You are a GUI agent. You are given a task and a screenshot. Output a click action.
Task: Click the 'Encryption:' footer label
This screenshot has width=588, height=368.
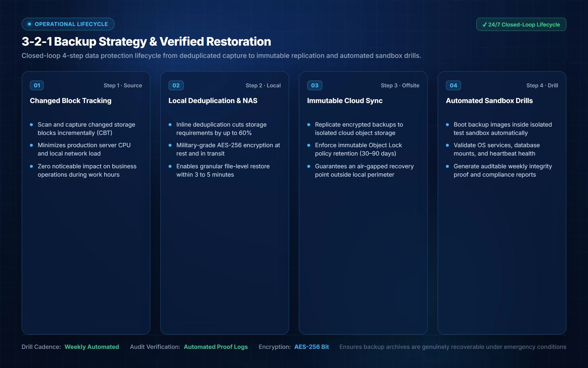(275, 347)
